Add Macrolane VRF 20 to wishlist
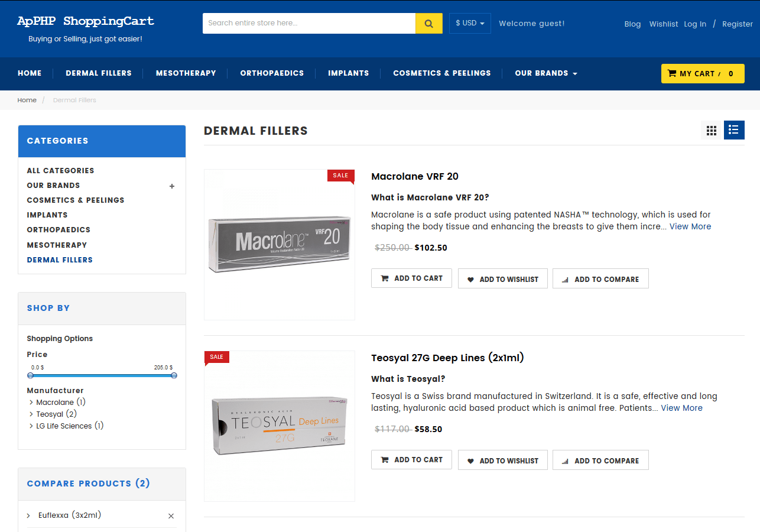This screenshot has width=760, height=532. tap(503, 279)
